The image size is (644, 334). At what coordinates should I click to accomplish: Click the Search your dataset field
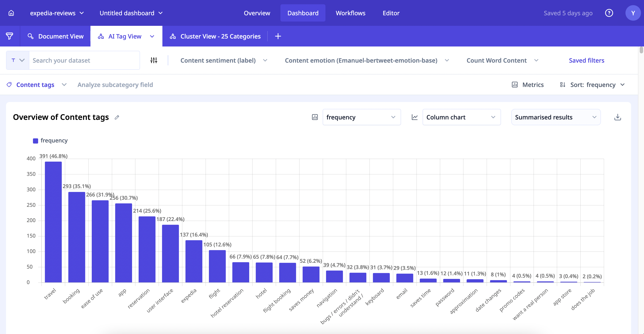coord(84,60)
